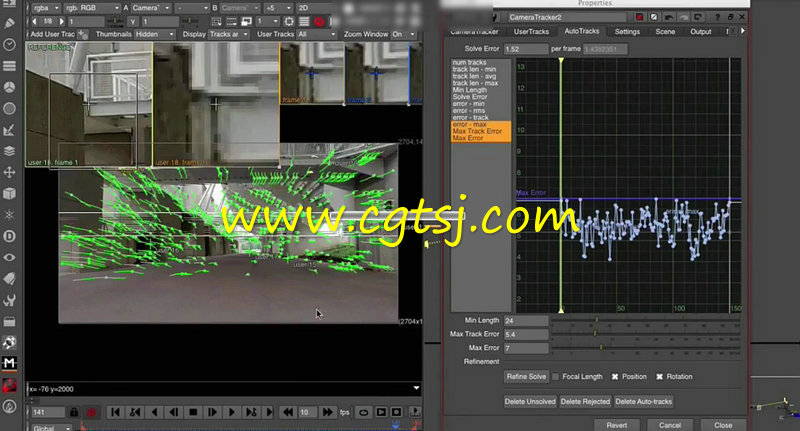800x431 pixels.
Task: Open the 3D nodes cube icon
Action: tap(9, 194)
